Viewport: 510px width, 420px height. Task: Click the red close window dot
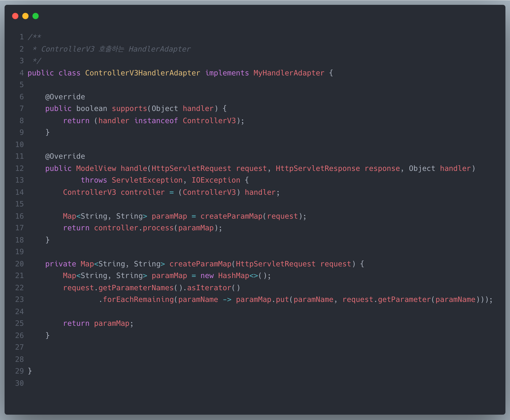[x=15, y=16]
